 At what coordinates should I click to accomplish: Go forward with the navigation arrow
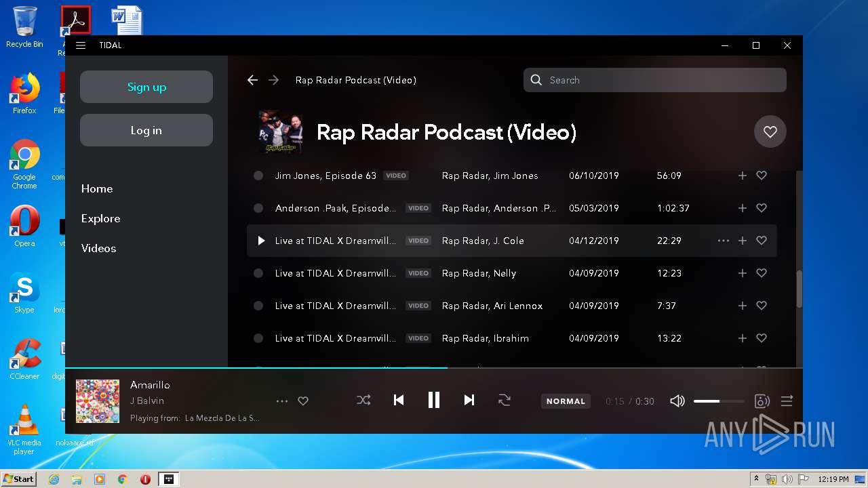[273, 80]
